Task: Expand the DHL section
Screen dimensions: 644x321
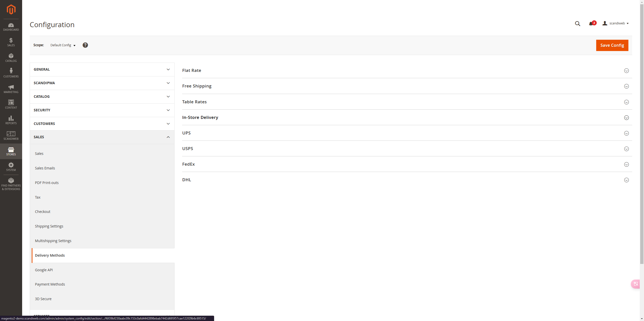Action: point(407,180)
